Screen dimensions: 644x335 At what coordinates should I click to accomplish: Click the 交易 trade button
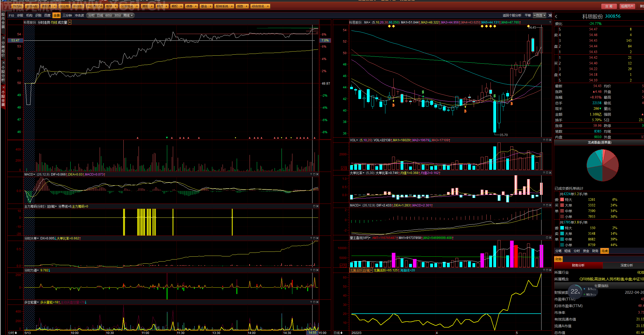609,6
